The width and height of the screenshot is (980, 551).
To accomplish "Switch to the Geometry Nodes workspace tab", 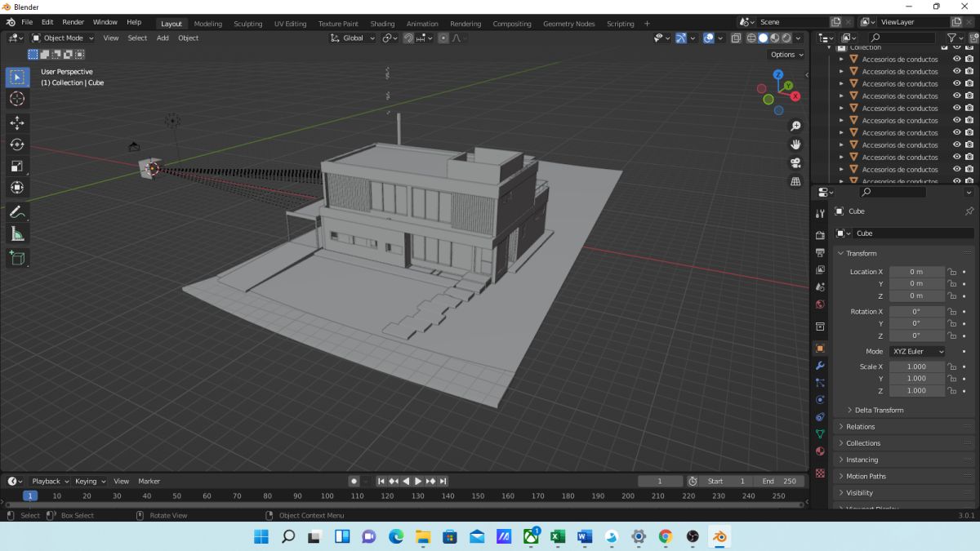I will (568, 24).
